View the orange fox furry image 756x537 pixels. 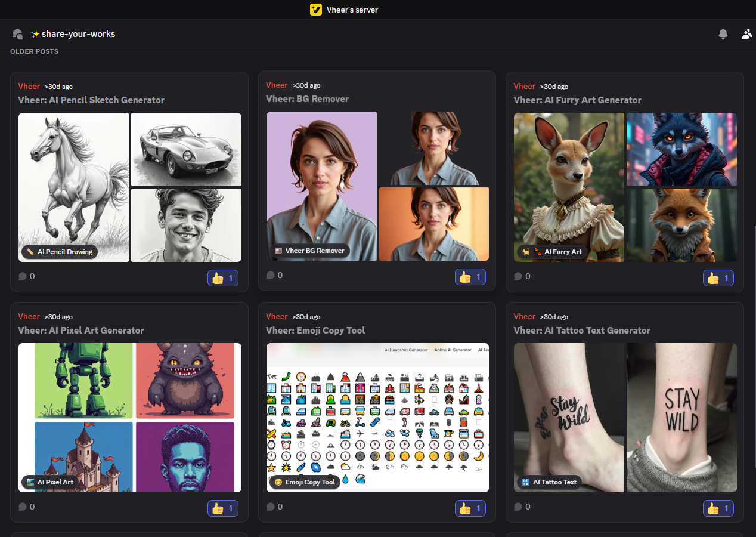(681, 226)
